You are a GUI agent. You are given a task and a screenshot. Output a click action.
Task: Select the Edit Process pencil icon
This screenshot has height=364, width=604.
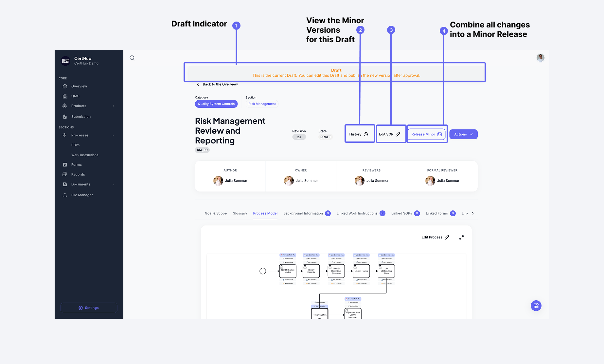(448, 237)
